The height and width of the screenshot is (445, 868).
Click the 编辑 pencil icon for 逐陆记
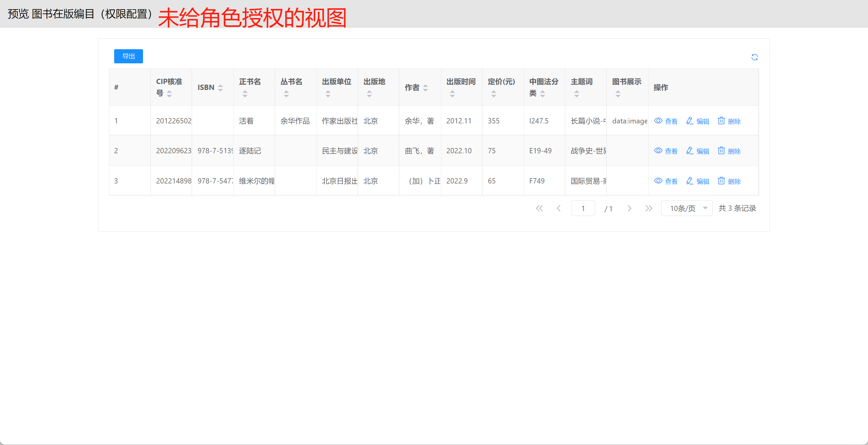coord(690,151)
